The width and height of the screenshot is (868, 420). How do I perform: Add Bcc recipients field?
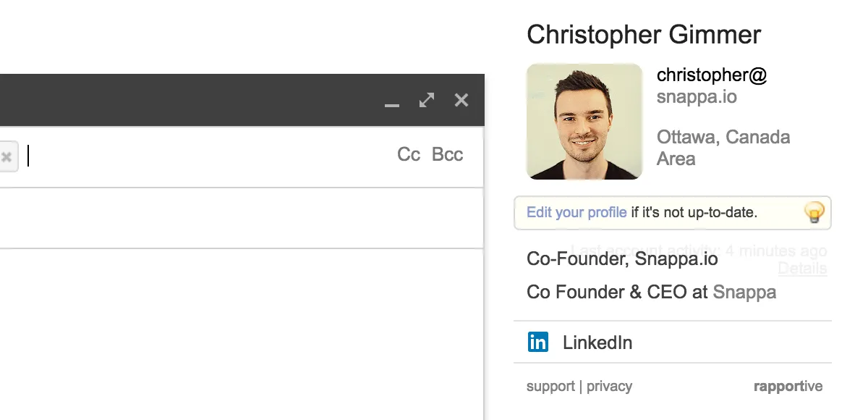[x=447, y=155]
